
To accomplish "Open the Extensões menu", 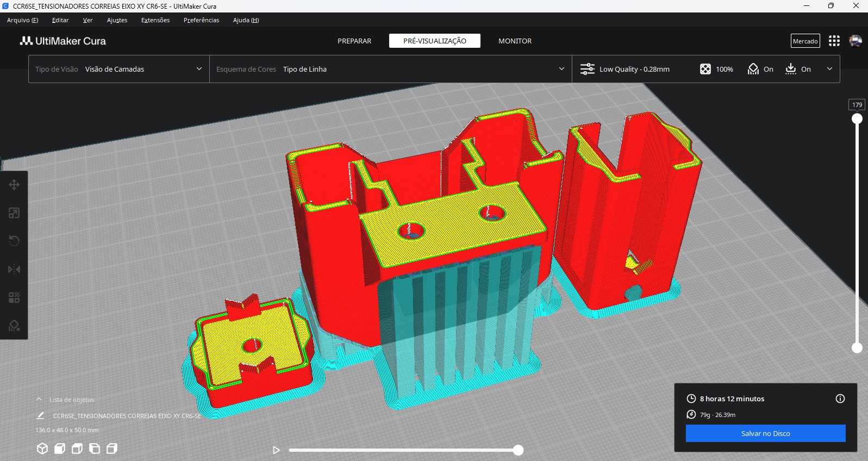I will [155, 20].
